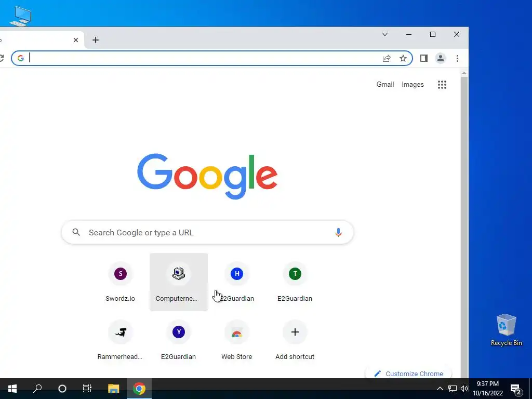
Task: Focus the Search Google or type a URL box
Action: click(x=207, y=232)
